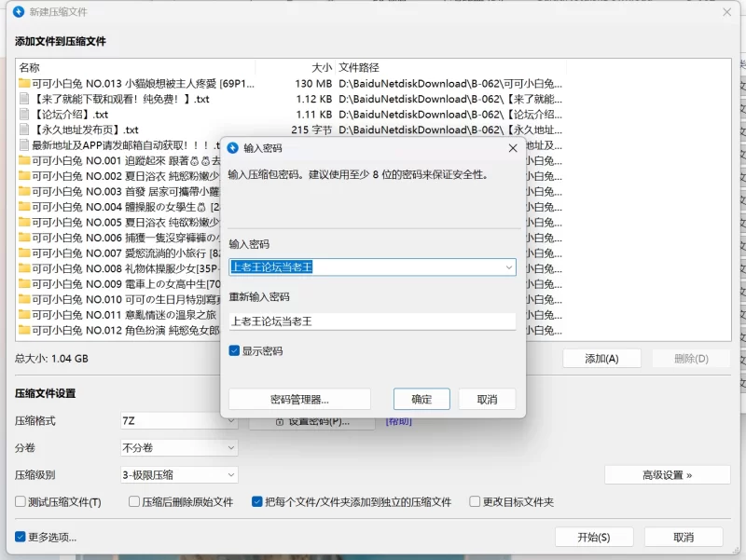
Task: Click the 输入密码 password field
Action: coord(372,267)
